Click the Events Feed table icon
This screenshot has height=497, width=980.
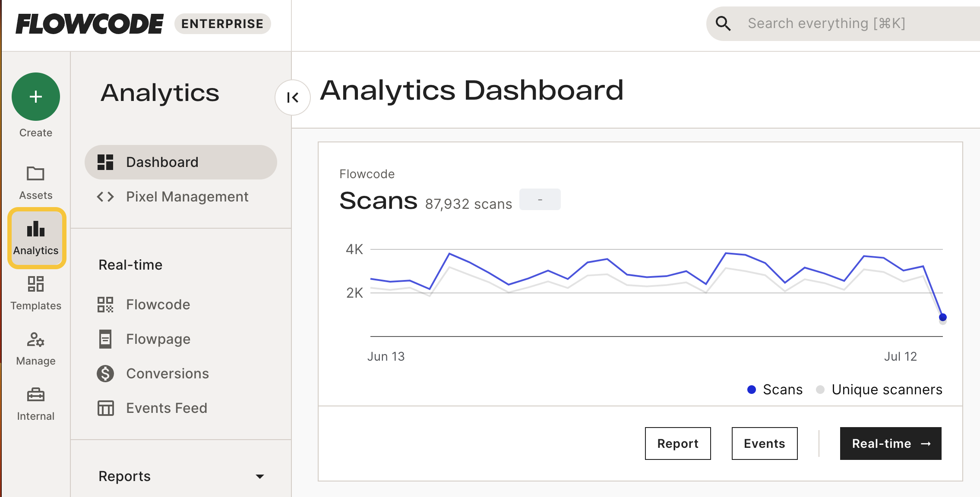[x=105, y=408]
